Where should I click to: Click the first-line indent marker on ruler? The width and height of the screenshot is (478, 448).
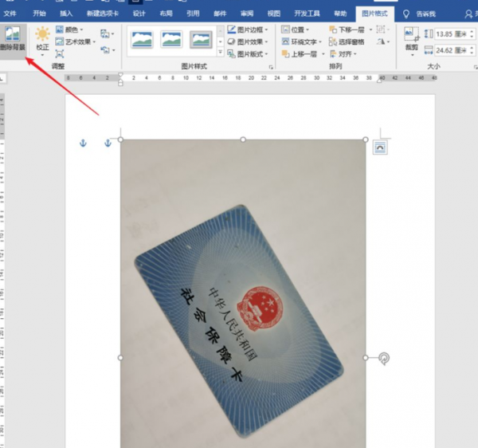point(121,75)
